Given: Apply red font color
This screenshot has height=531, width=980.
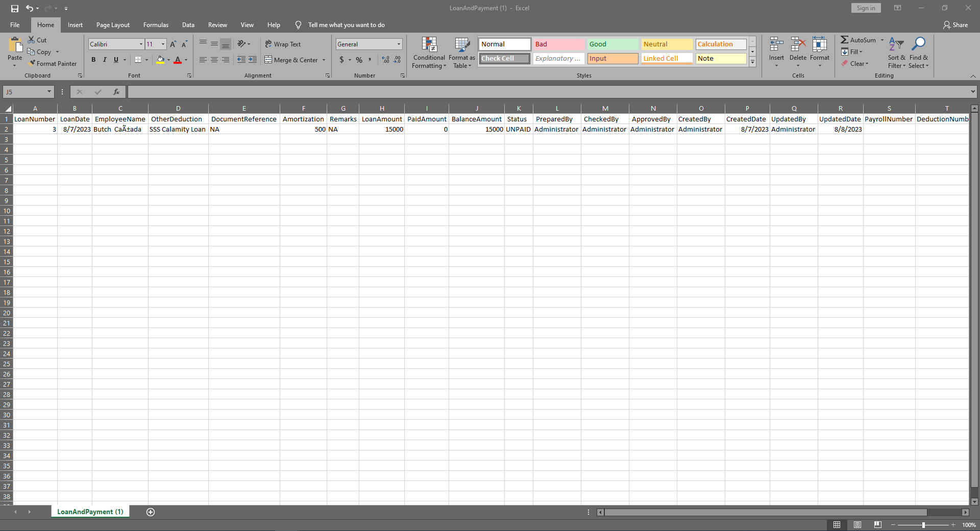Looking at the screenshot, I should tap(178, 60).
